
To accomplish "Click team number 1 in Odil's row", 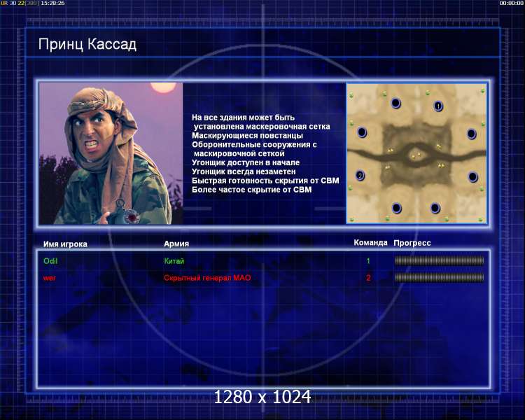I will [x=368, y=261].
